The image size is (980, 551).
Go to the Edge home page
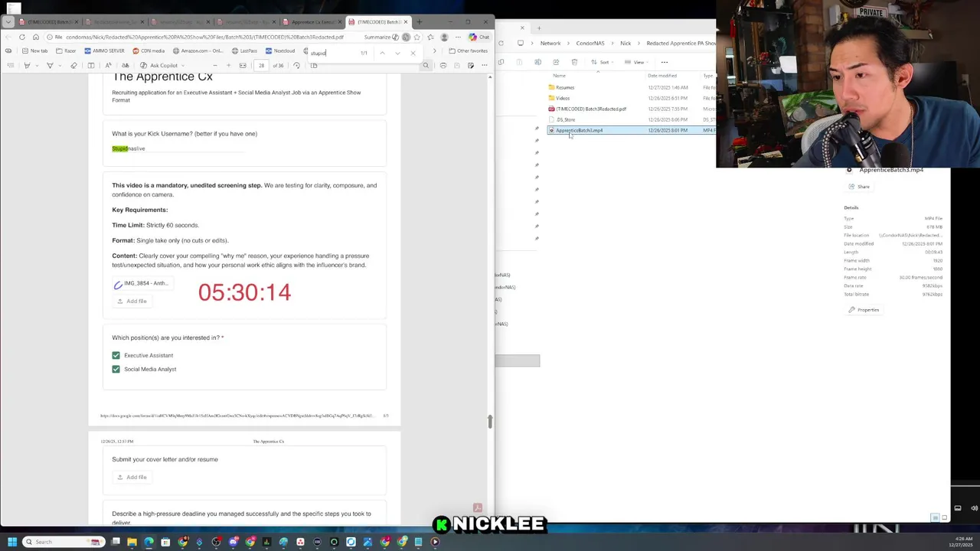(35, 37)
